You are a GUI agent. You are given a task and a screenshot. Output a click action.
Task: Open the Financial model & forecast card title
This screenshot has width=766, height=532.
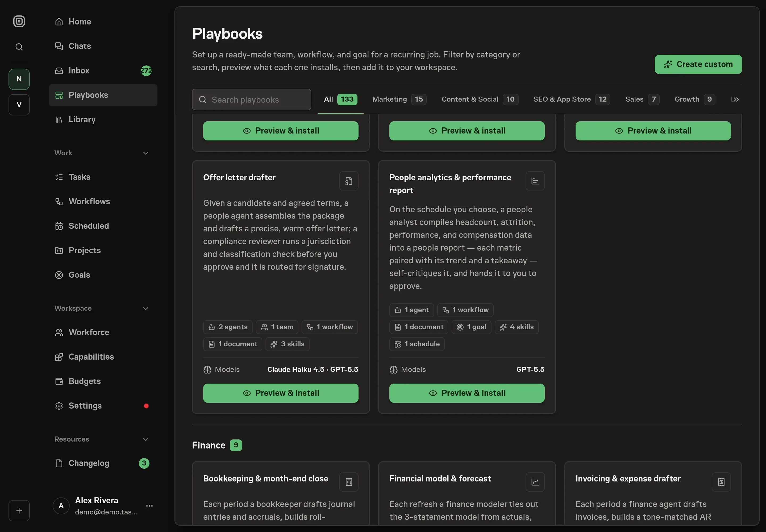[x=440, y=479]
